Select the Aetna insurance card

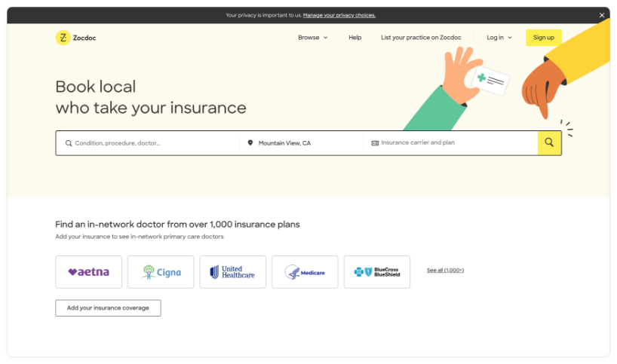click(x=88, y=272)
